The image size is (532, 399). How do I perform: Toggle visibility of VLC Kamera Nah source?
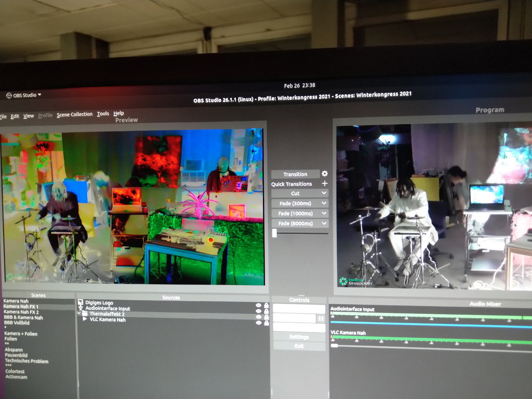(258, 323)
